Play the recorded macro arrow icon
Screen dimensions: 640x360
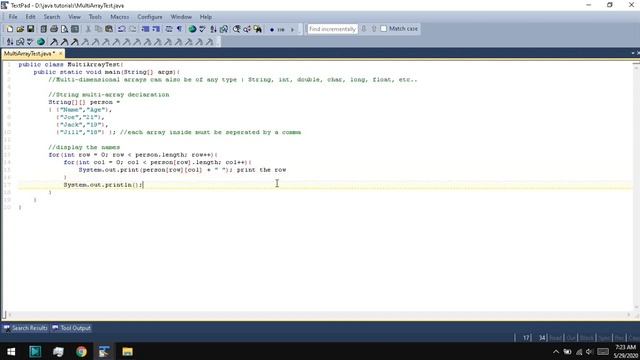292,29
